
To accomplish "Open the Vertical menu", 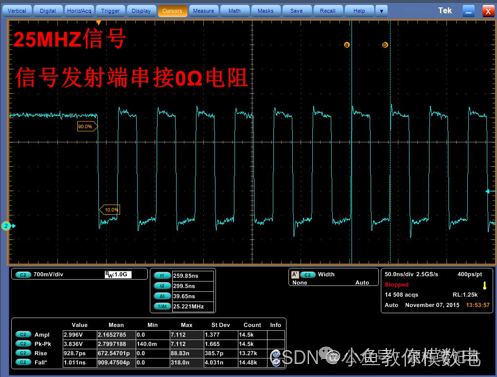I will click(17, 11).
